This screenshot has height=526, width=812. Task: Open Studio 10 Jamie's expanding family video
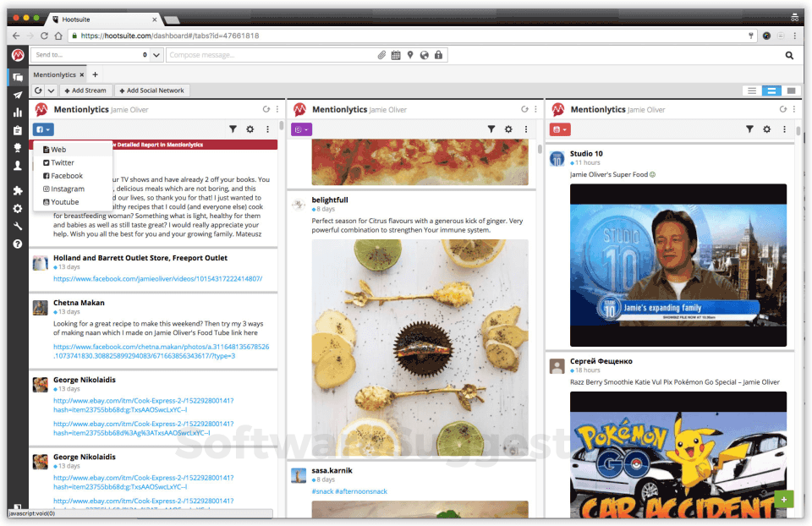click(678, 265)
